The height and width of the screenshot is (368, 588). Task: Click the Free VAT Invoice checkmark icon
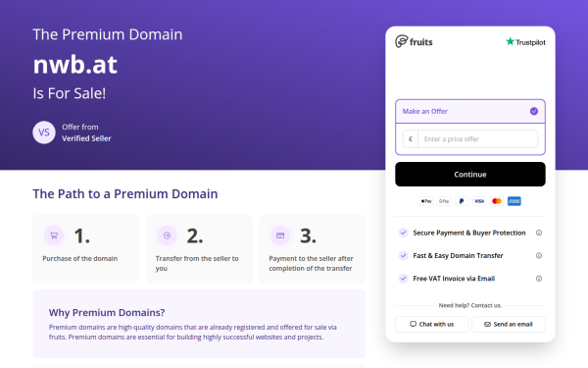403,279
